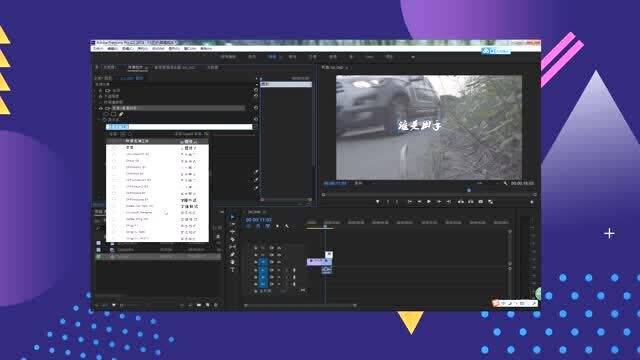
Task: Click the Extract button
Action: tap(471, 202)
